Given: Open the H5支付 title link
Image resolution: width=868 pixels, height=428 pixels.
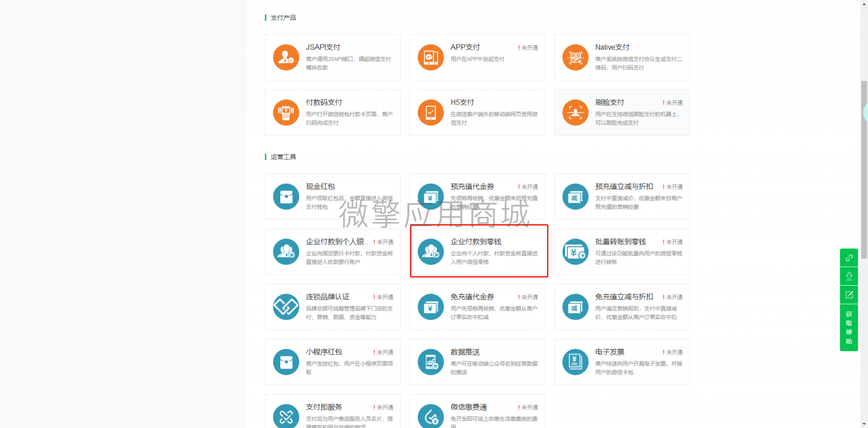Looking at the screenshot, I should pos(462,102).
